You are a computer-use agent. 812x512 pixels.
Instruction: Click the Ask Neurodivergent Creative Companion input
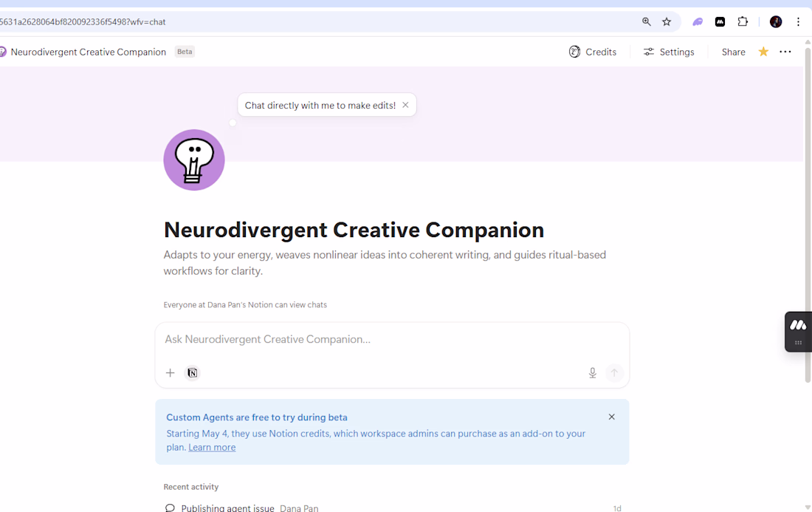click(x=392, y=339)
